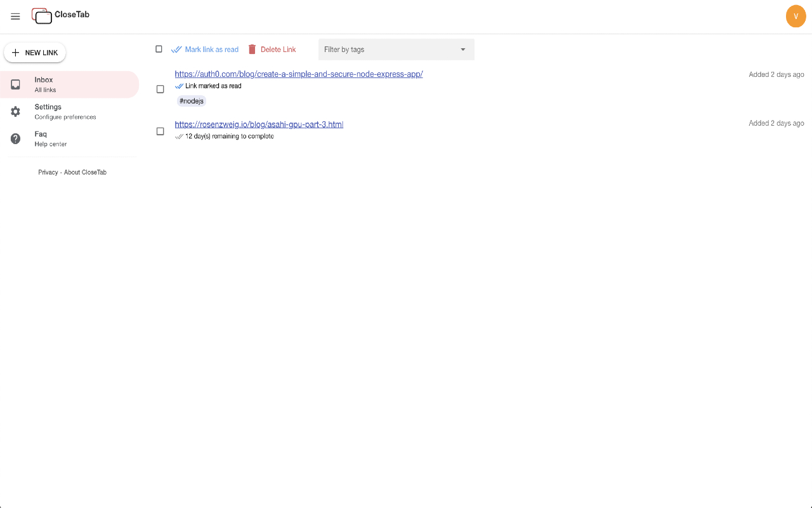Open the hamburger navigation menu
The width and height of the screenshot is (812, 508).
coord(15,17)
